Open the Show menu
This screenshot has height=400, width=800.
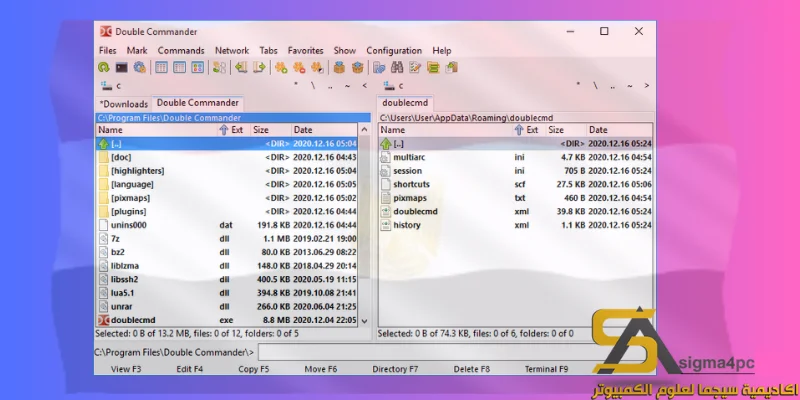345,51
